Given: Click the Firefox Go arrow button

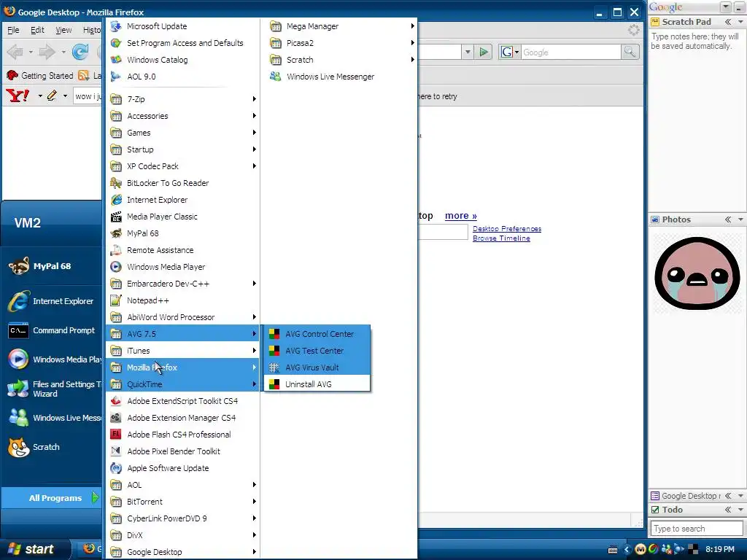Looking at the screenshot, I should click(x=484, y=52).
